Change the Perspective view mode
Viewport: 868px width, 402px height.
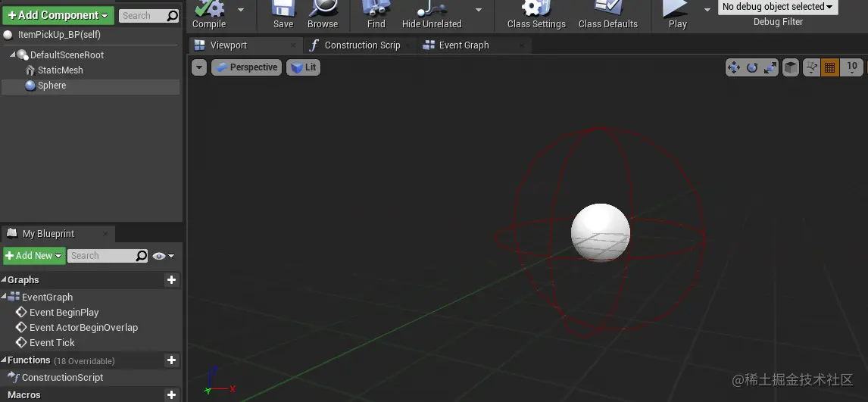pyautogui.click(x=247, y=67)
